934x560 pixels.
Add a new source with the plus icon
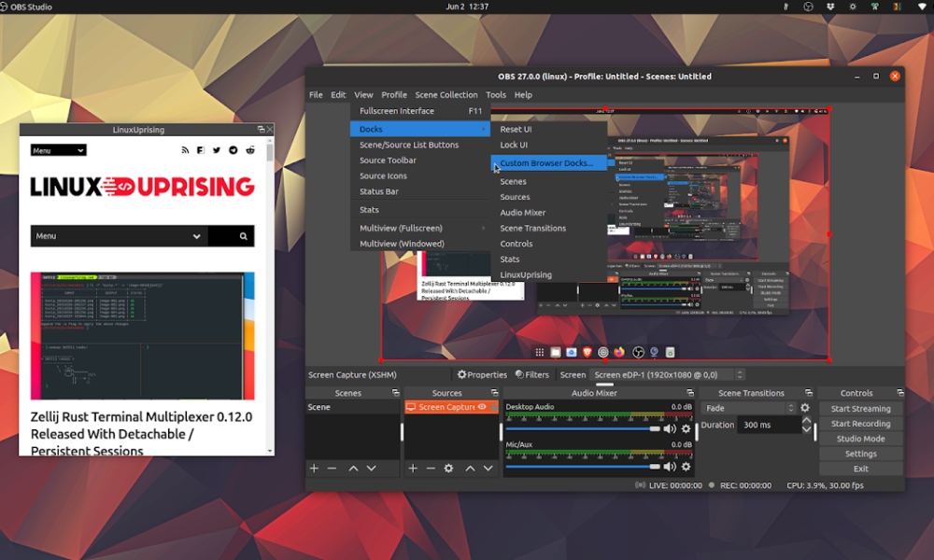tap(413, 469)
